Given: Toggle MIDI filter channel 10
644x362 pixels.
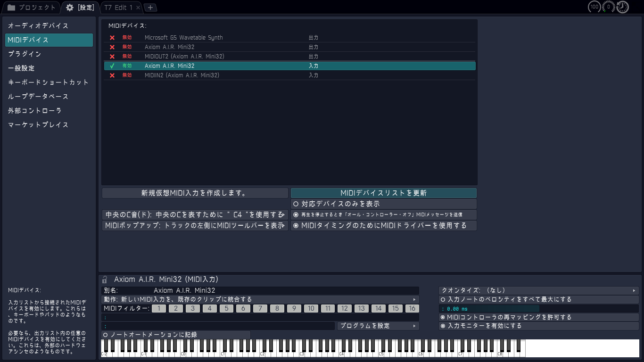Looking at the screenshot, I should 311,308.
